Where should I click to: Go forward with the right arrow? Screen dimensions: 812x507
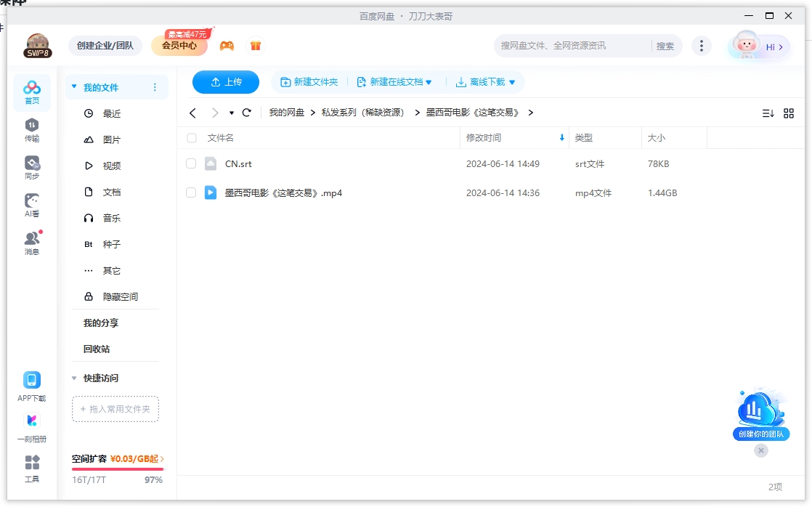click(x=215, y=113)
